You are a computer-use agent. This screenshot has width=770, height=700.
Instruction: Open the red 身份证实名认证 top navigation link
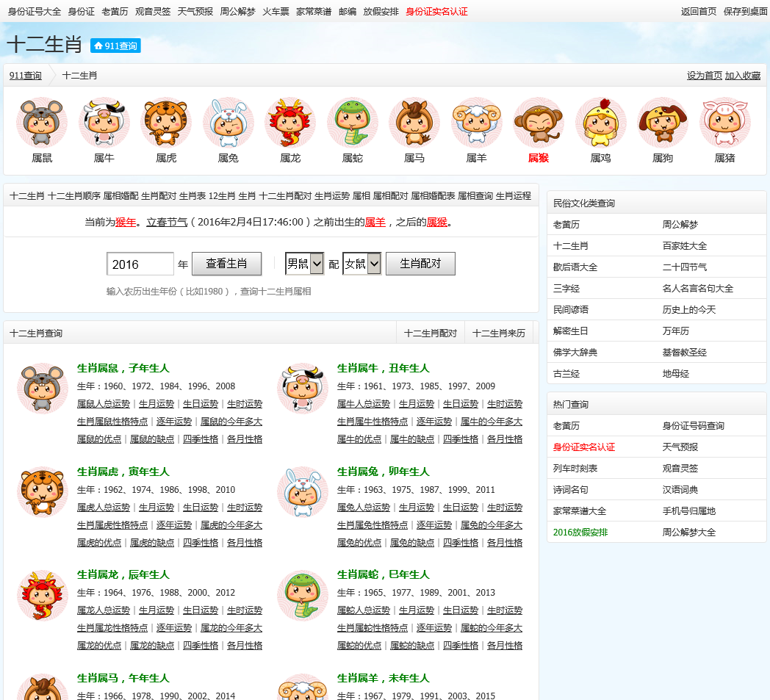(x=436, y=11)
